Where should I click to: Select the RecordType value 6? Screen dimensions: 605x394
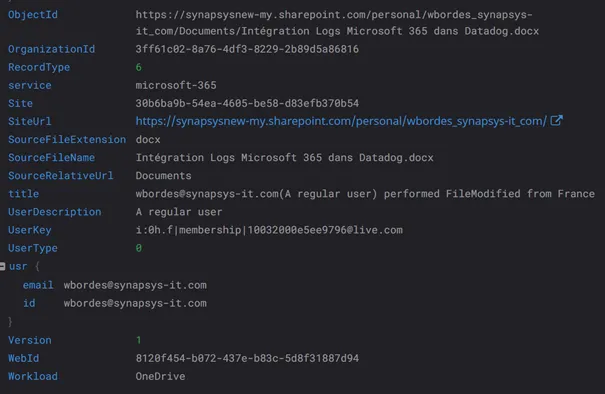coord(139,68)
